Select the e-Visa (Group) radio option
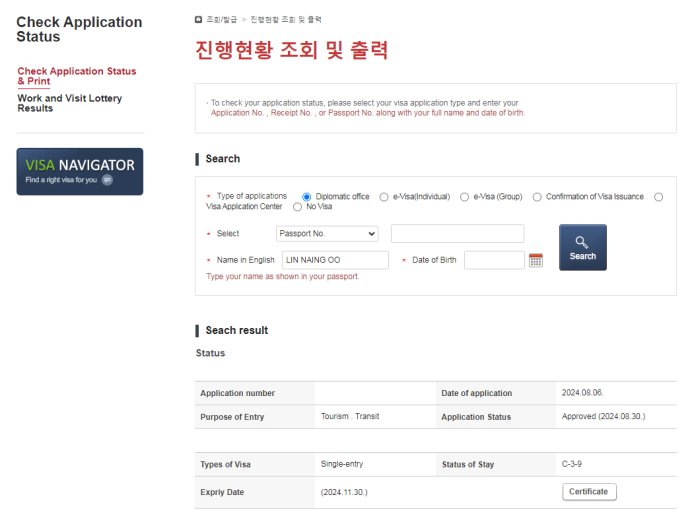 (x=464, y=197)
